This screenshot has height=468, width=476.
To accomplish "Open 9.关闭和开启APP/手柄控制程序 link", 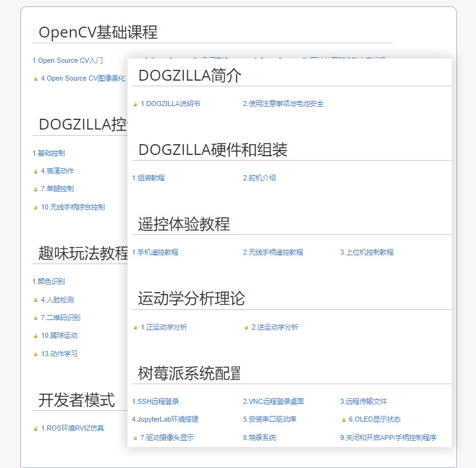I will (x=388, y=438).
